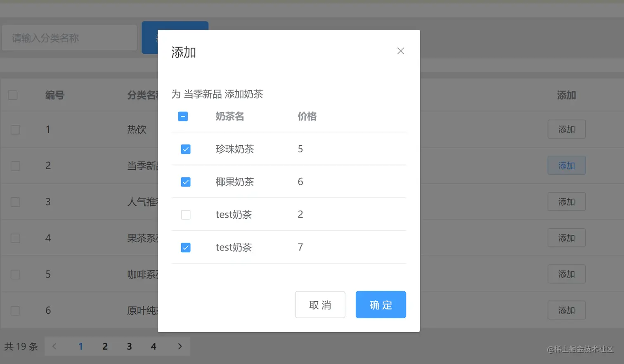The width and height of the screenshot is (624, 364).
Task: Click the 共 19 条 total count
Action: click(x=21, y=346)
